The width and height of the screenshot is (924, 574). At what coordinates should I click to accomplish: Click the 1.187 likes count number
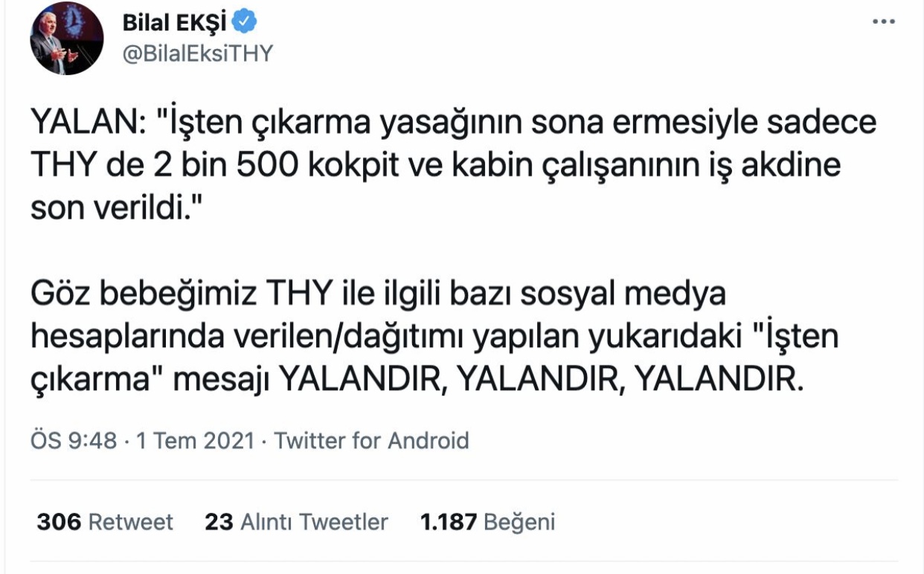point(448,522)
